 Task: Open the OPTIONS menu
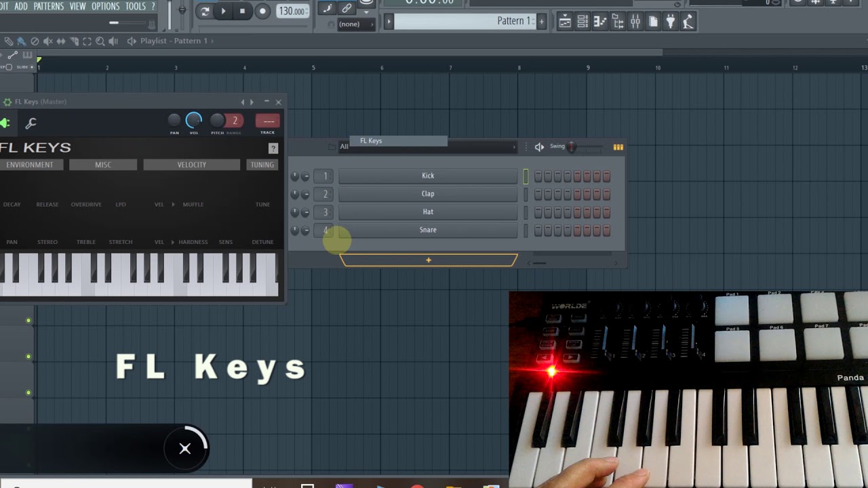click(106, 6)
